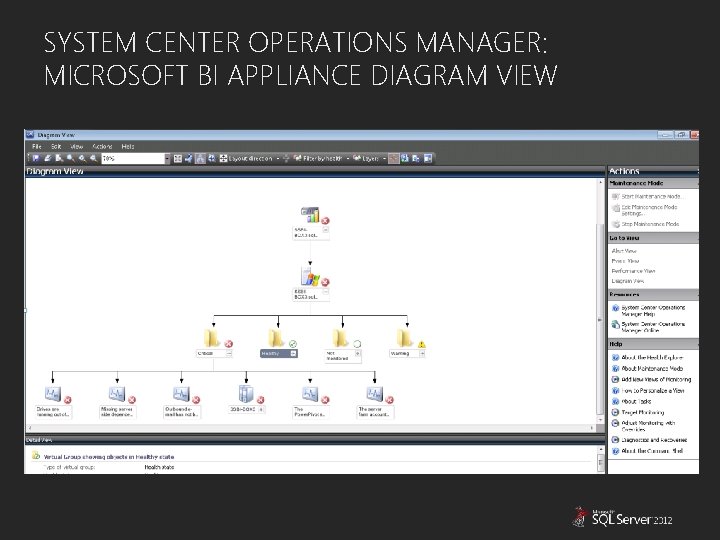Screen dimensions: 720x540
Task: Select the 'Drives are running out' alert monitor icon
Action: 53,394
